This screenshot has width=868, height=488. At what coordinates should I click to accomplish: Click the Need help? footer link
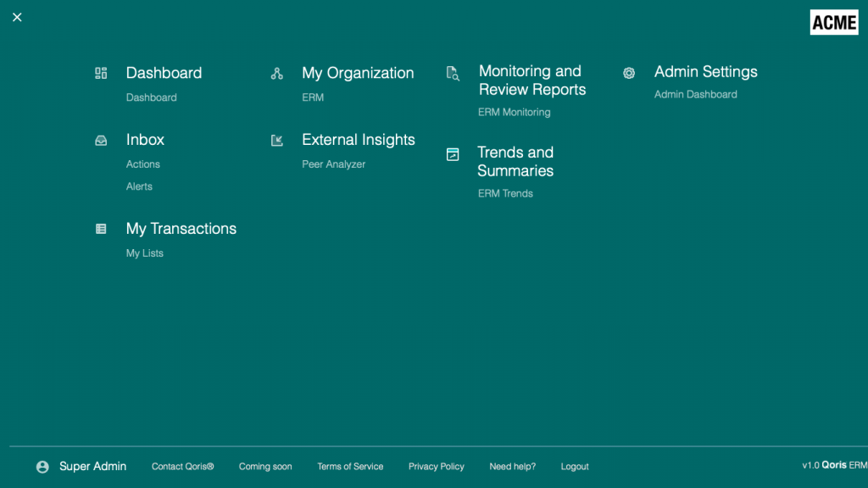pyautogui.click(x=513, y=467)
